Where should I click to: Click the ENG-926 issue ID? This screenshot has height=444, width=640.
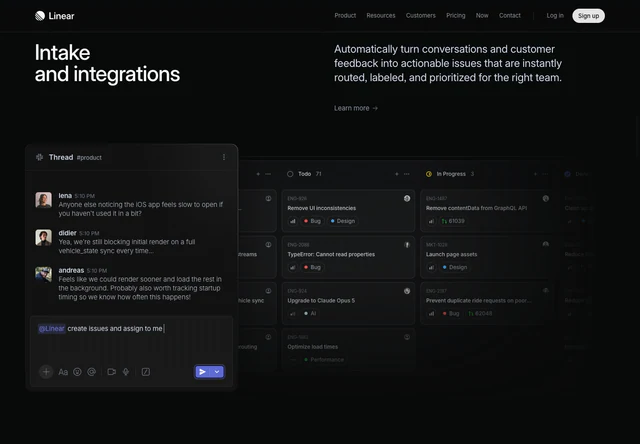click(x=297, y=198)
